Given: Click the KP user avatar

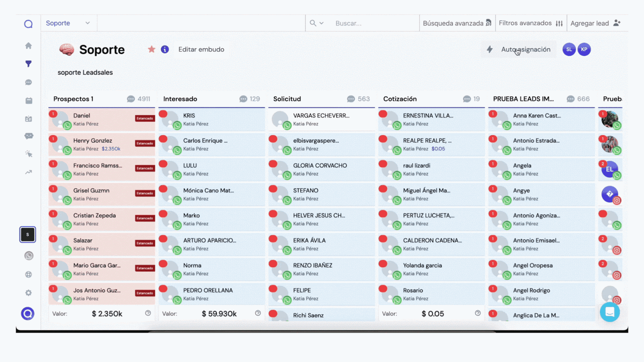Looking at the screenshot, I should pos(584,49).
